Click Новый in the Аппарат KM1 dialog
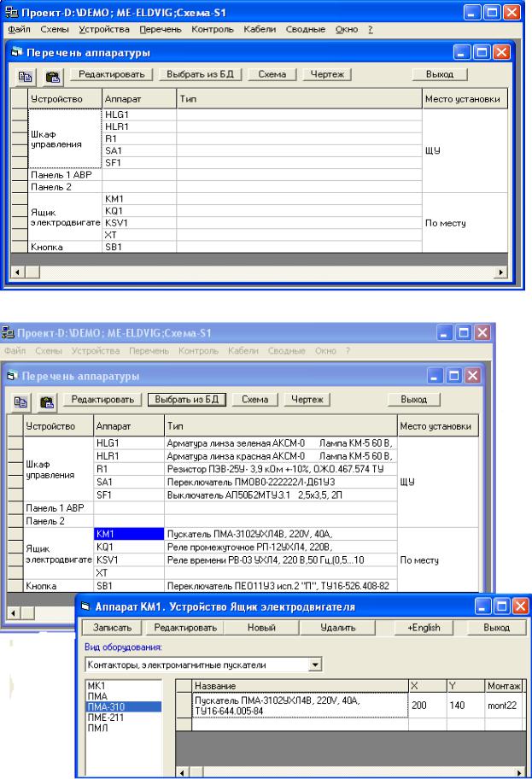 pos(261,628)
